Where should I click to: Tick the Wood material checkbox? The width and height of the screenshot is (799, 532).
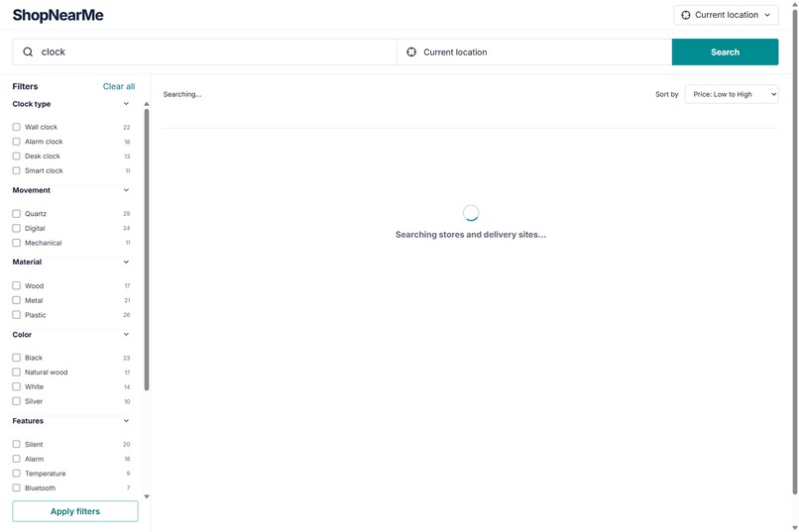[x=16, y=285]
